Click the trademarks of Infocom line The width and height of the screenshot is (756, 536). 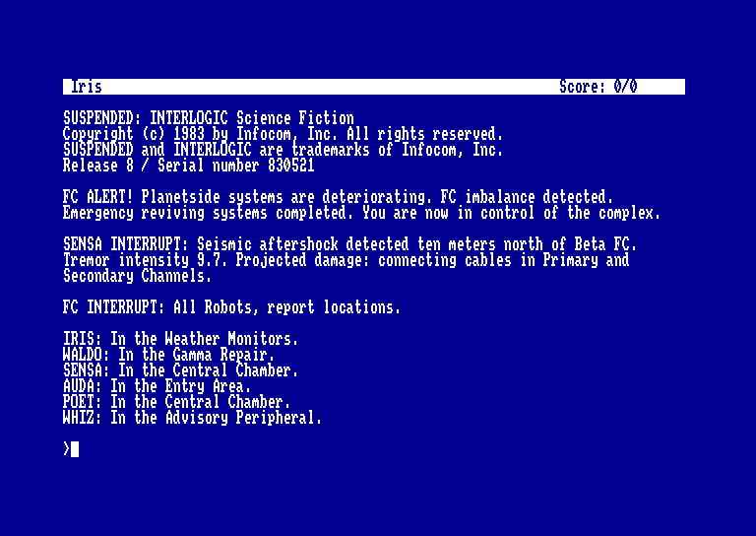tap(283, 150)
